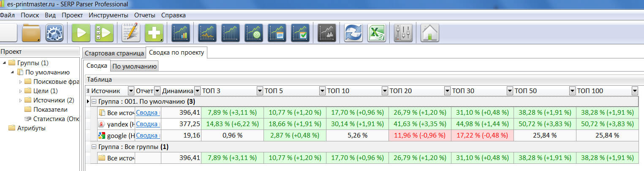Open the gear settings toolbar icon

(x=54, y=33)
